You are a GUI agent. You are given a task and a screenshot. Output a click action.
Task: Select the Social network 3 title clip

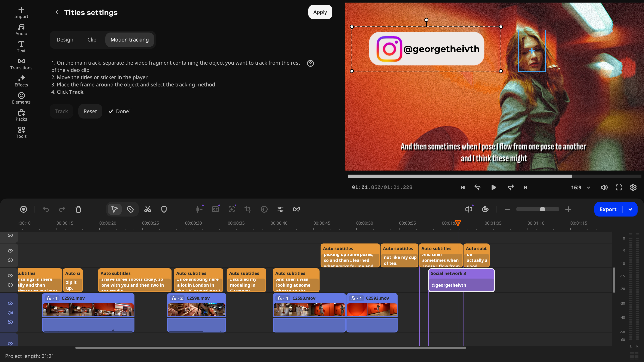tap(461, 280)
